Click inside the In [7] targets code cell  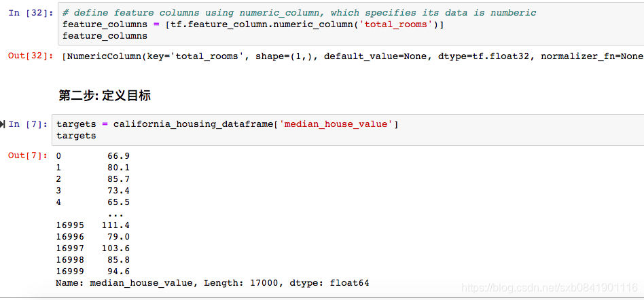(x=347, y=130)
